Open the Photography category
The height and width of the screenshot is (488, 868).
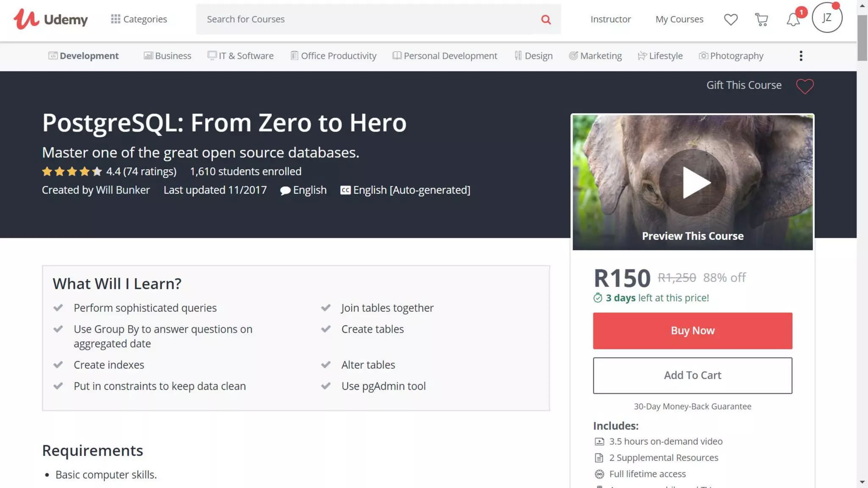[x=731, y=56]
